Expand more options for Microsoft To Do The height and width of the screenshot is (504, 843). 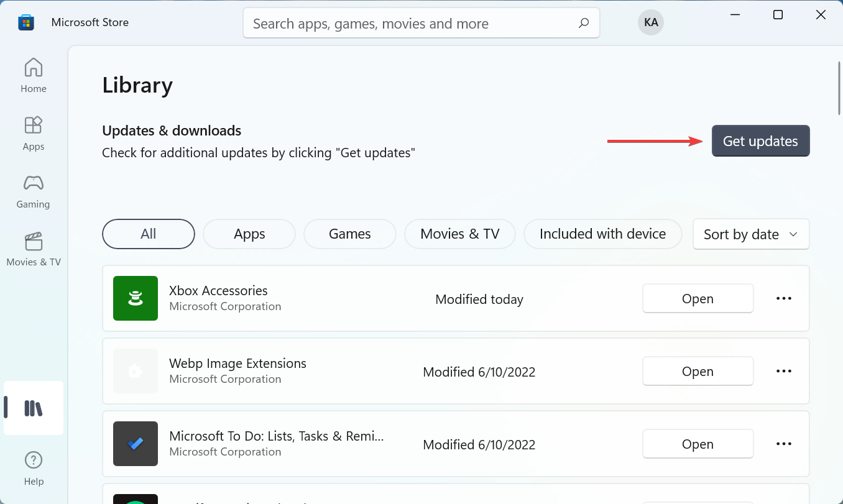783,443
